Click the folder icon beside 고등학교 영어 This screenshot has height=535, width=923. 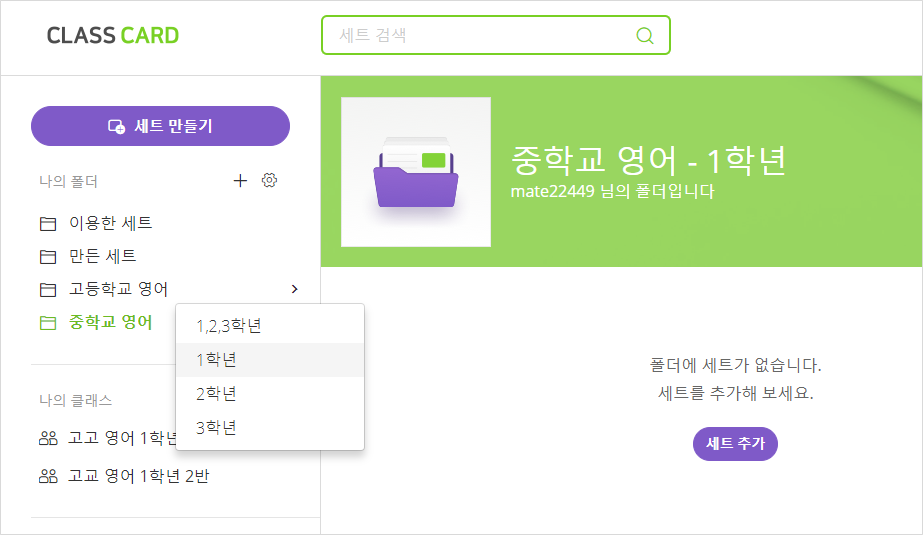click(x=48, y=290)
